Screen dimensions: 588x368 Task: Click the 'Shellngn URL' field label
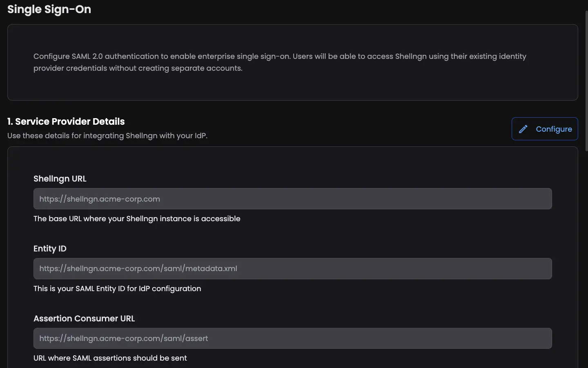(60, 179)
